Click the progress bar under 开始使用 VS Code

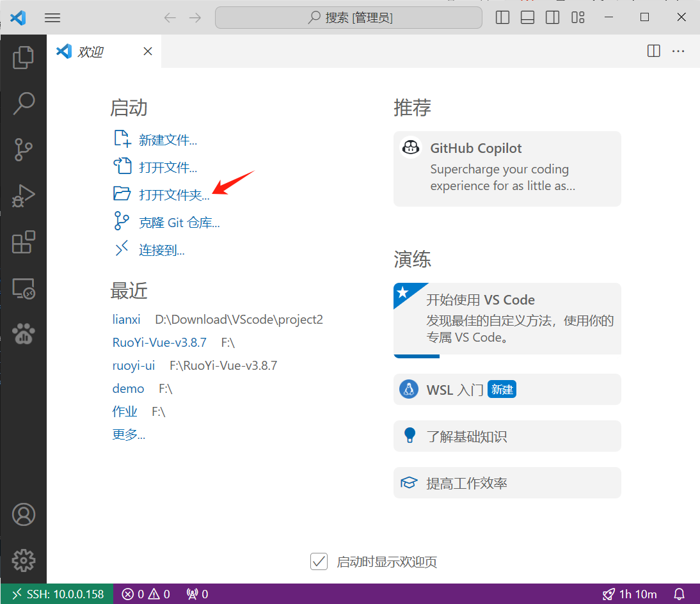click(x=417, y=356)
